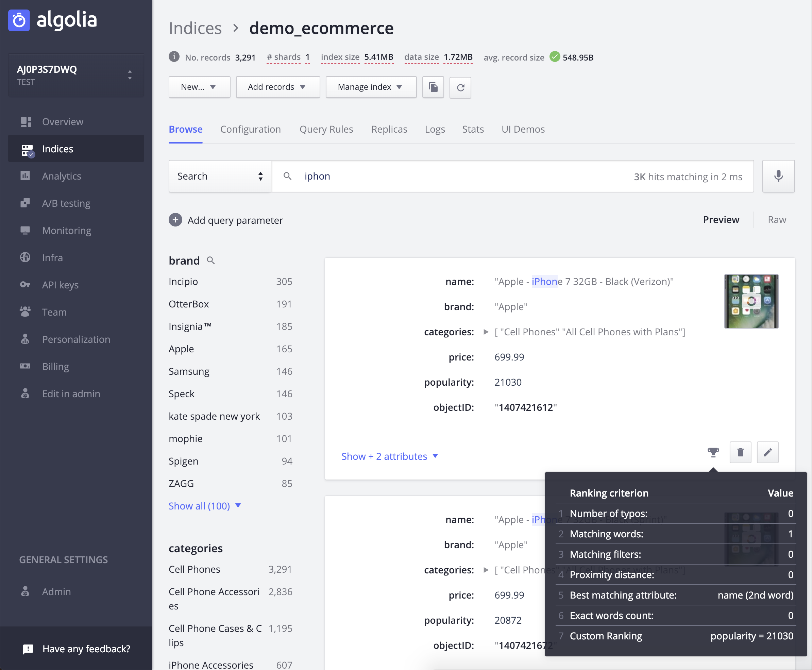Open Monitoring in the sidebar
This screenshot has height=670, width=812.
[66, 230]
